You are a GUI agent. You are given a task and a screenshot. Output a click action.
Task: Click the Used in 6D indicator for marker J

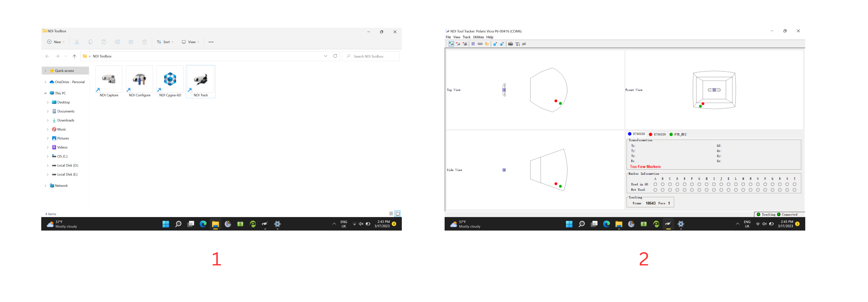tap(721, 184)
